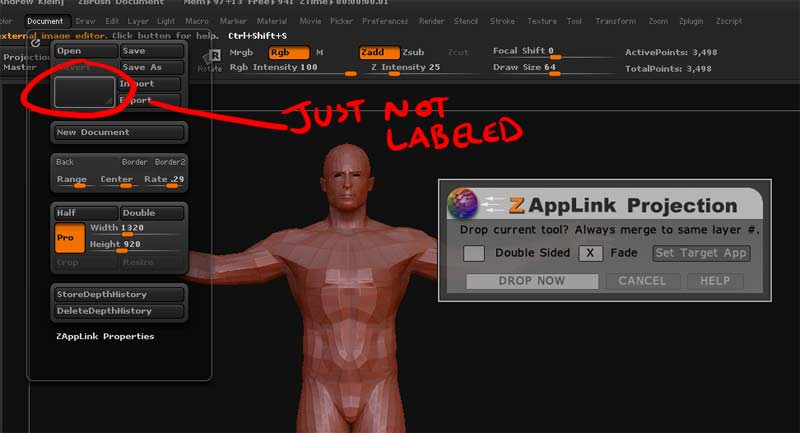Click the New Document button
This screenshot has width=800, height=433.
[119, 132]
